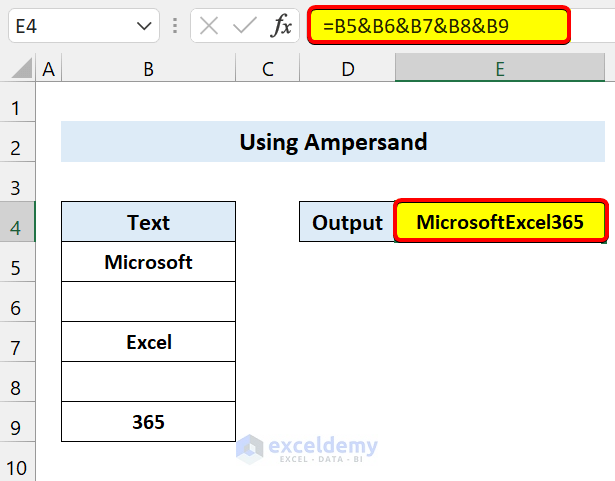Click the 'Output' label cell
The image size is (615, 481).
click(x=348, y=222)
